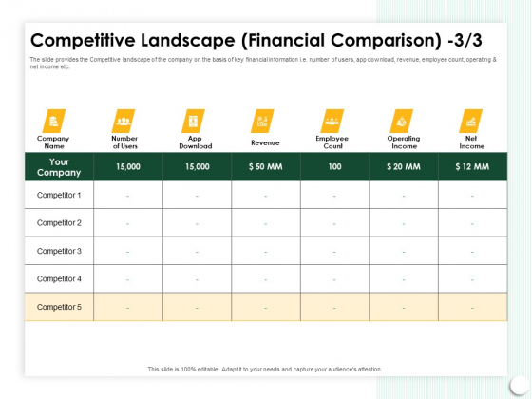Click the Number of Users people icon
Viewport: 532px width, 399px height.
tap(123, 121)
